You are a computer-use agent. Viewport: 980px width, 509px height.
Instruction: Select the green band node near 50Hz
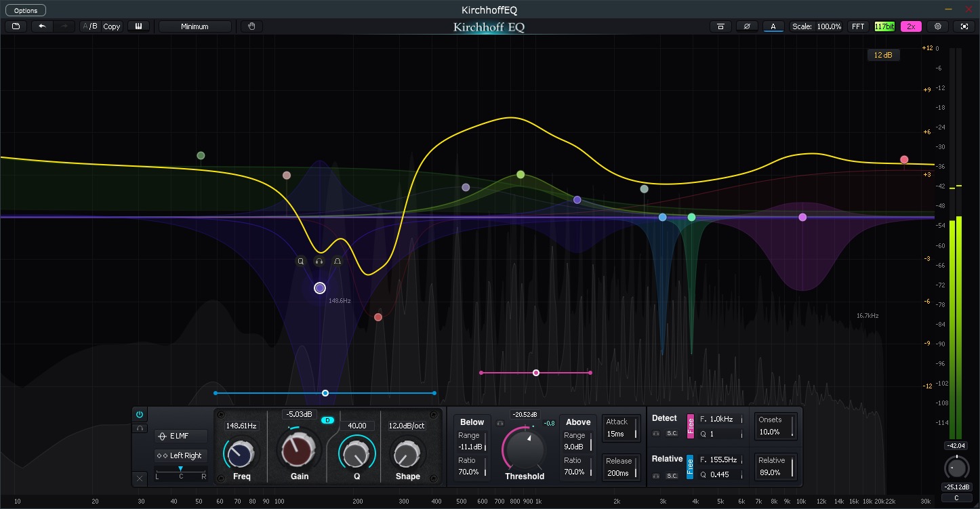tap(201, 156)
